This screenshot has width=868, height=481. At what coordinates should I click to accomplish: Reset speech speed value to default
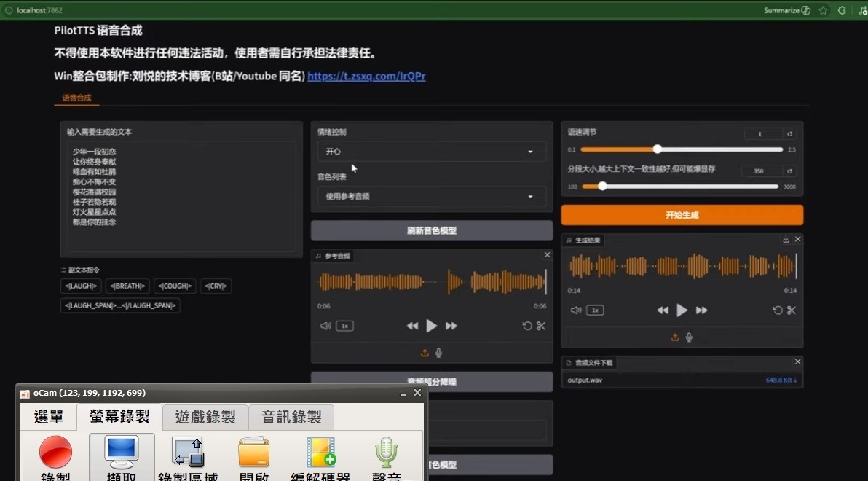[x=789, y=133]
